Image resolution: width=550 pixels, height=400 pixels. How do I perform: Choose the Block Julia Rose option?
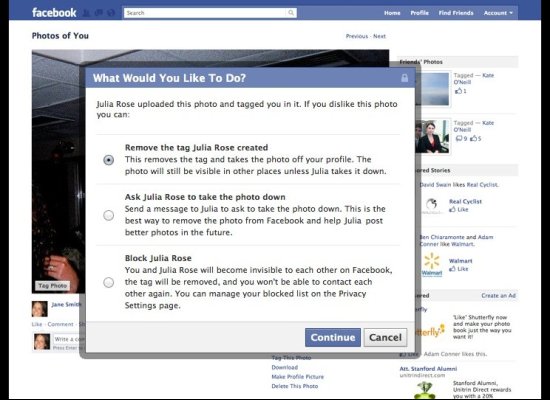pyautogui.click(x=109, y=282)
